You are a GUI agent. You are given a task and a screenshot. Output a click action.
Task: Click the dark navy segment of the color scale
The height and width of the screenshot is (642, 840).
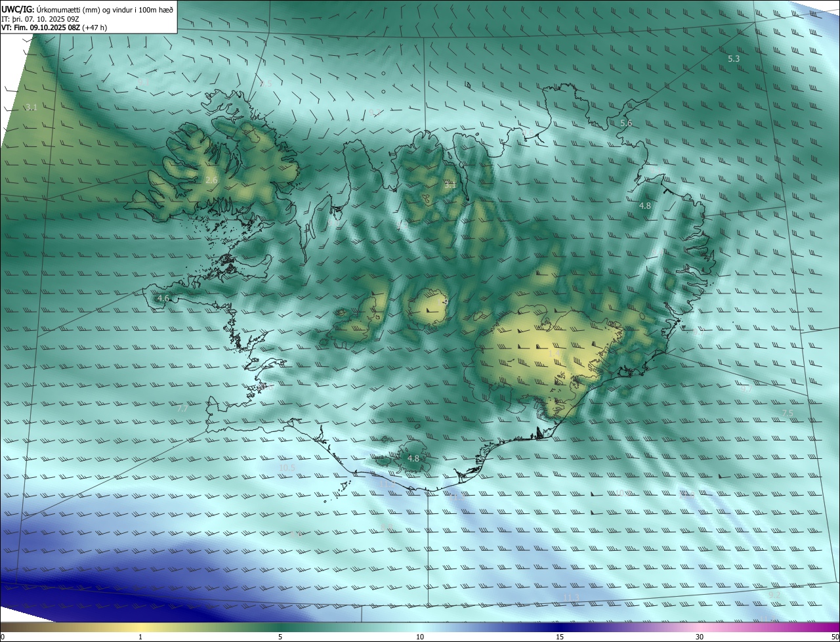coord(560,628)
